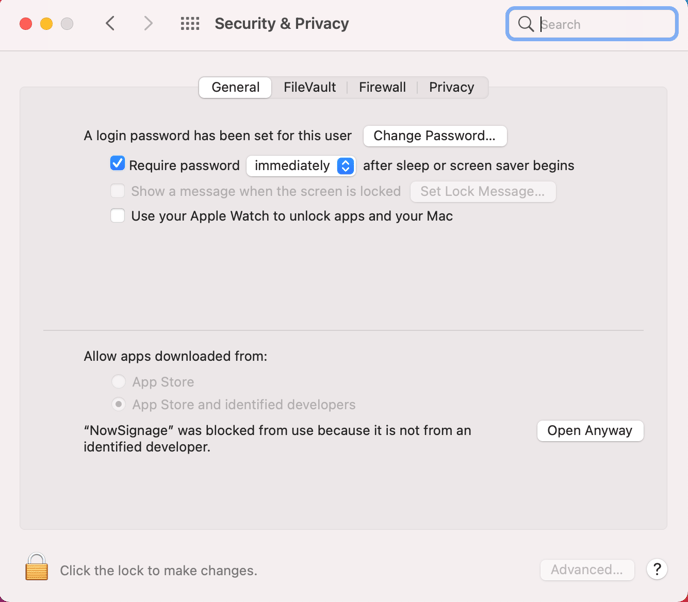This screenshot has height=602, width=688.
Task: Open help with question mark button
Action: coord(657,569)
